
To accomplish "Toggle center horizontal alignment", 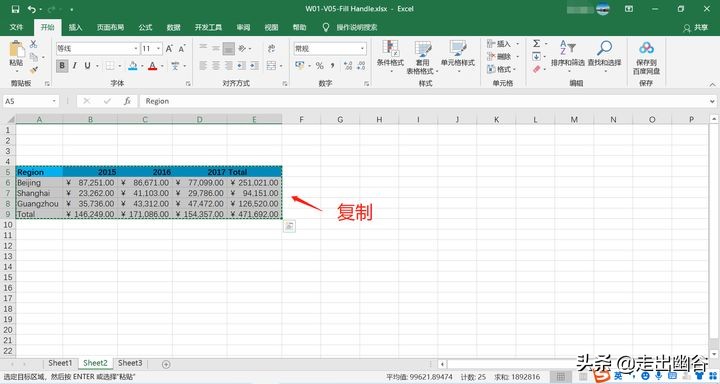I will click(216, 66).
